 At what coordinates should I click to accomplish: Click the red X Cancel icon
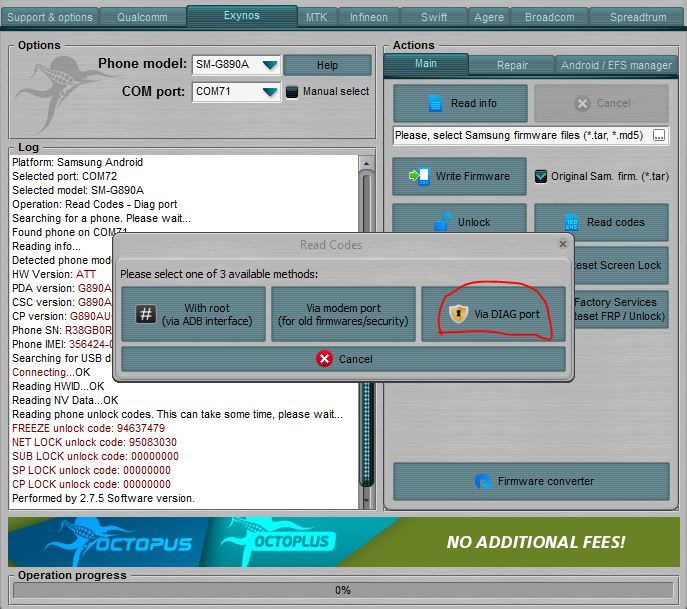click(x=325, y=359)
